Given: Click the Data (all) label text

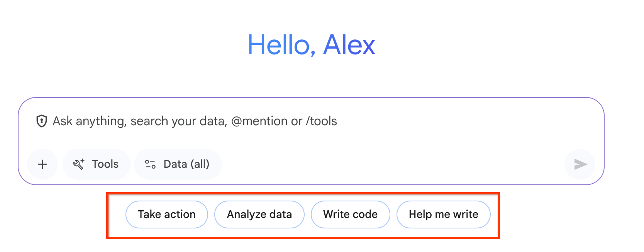Looking at the screenshot, I should coord(186,164).
